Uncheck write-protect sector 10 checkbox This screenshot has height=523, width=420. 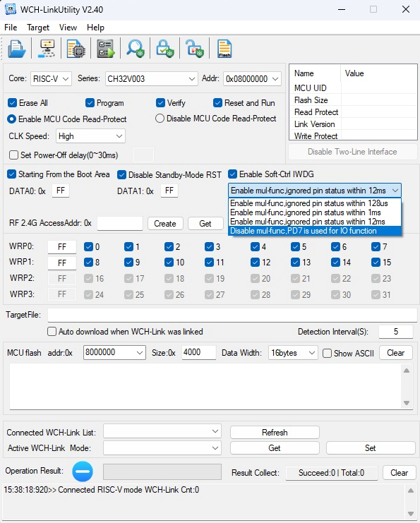[x=169, y=262]
